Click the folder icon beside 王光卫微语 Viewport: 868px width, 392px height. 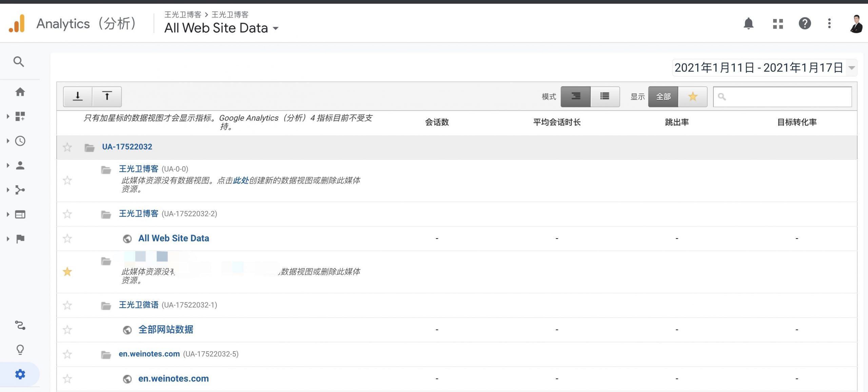(x=106, y=306)
